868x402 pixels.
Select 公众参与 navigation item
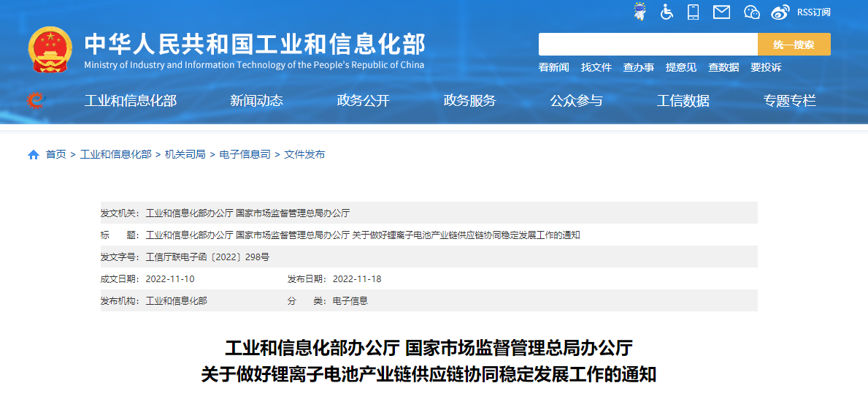[576, 101]
